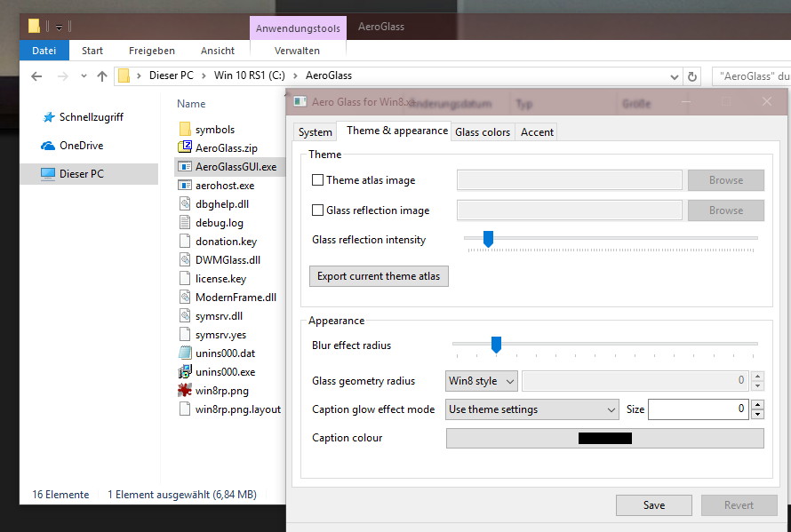Open the OneDrive cloud icon in sidebar
This screenshot has width=791, height=532.
(48, 146)
